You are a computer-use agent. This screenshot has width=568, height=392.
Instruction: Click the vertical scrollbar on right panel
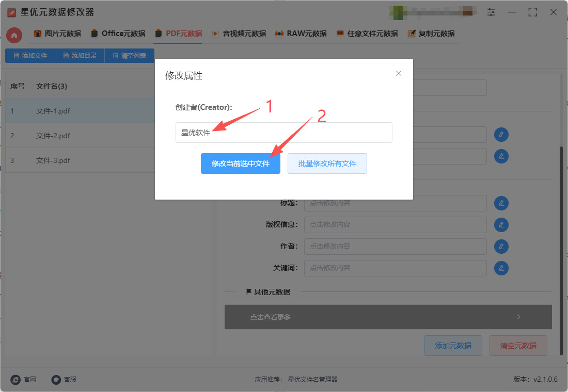tap(561, 250)
